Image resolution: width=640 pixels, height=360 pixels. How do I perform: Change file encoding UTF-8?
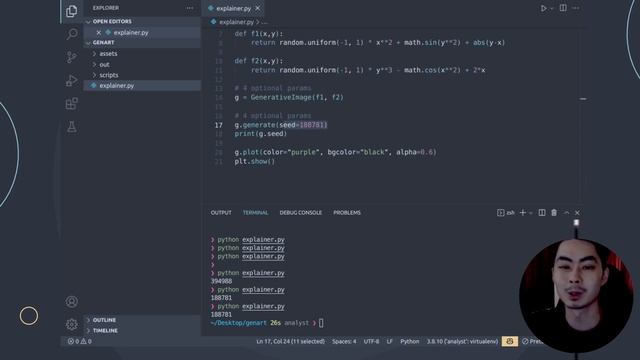(371, 341)
